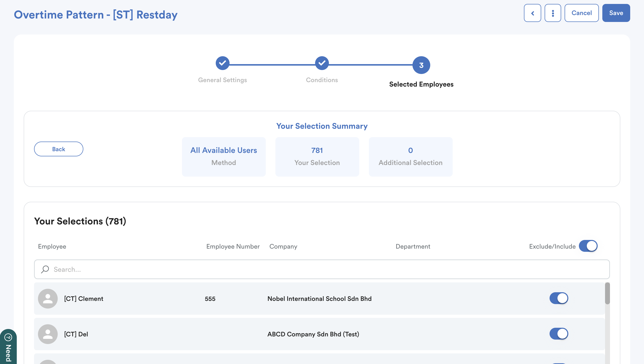Click the Save button
The image size is (644, 364).
(616, 13)
